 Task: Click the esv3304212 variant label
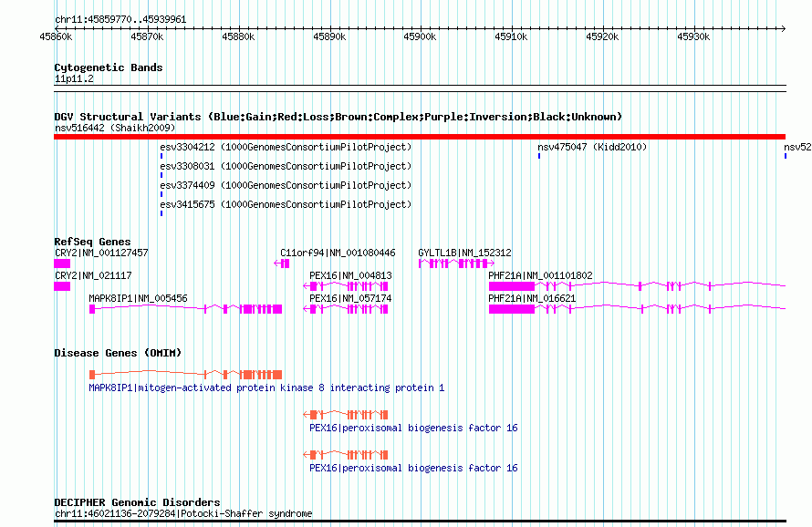click(286, 147)
